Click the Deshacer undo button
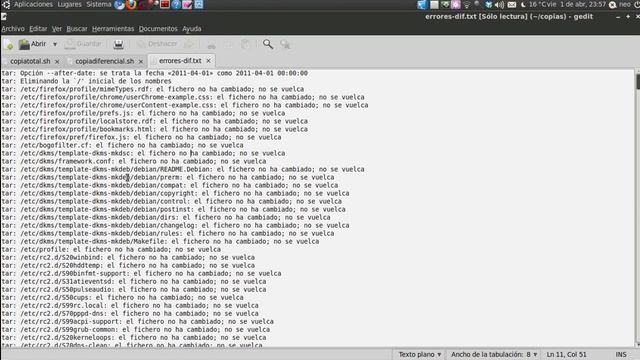The height and width of the screenshot is (360, 640). tap(157, 44)
